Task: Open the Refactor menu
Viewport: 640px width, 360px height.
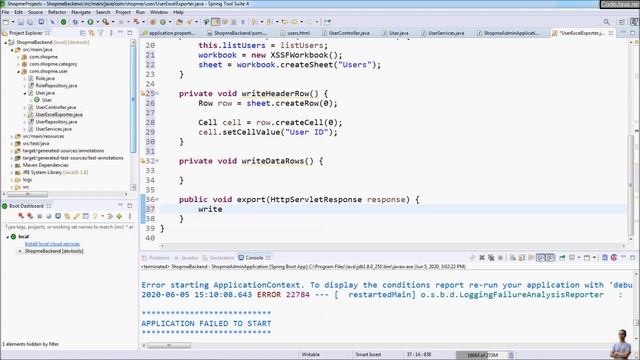Action: click(x=57, y=12)
